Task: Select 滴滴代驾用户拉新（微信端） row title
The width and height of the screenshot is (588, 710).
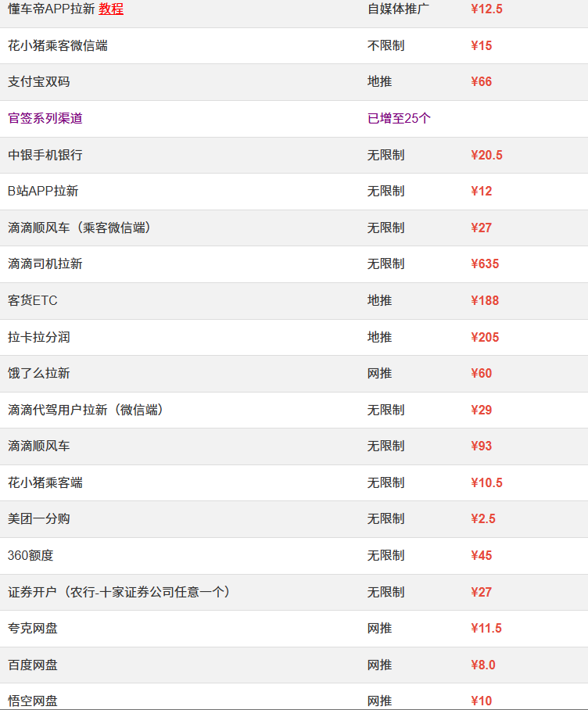Action: tap(85, 411)
